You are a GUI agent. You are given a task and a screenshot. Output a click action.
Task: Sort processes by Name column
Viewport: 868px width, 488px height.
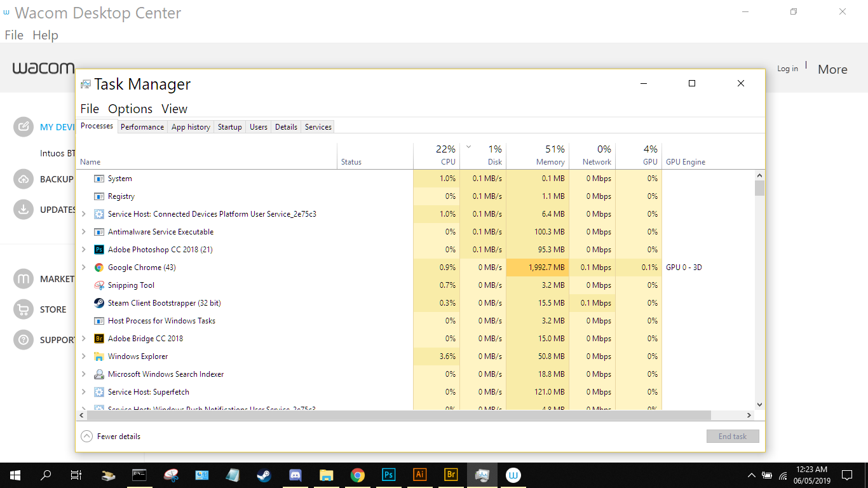[206, 156]
